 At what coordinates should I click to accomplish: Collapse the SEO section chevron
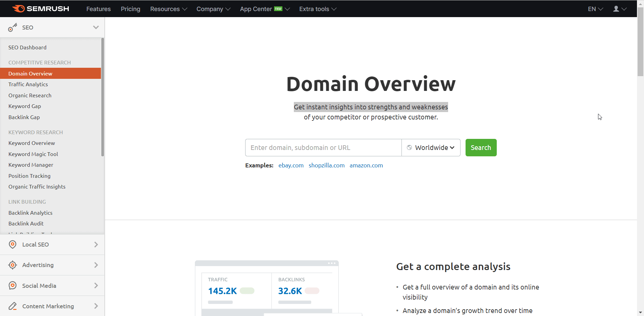pos(96,28)
